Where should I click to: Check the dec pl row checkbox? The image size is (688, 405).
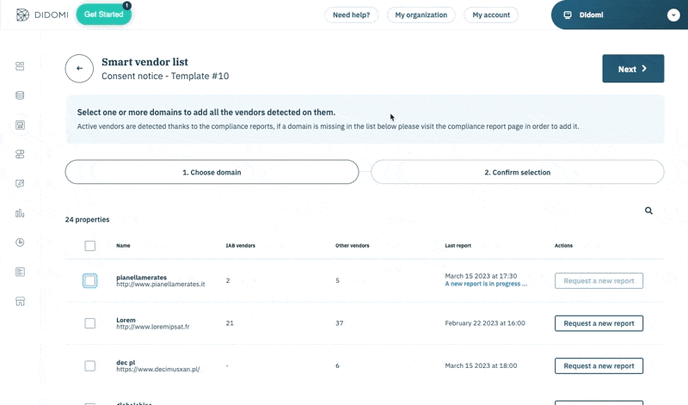coord(90,366)
